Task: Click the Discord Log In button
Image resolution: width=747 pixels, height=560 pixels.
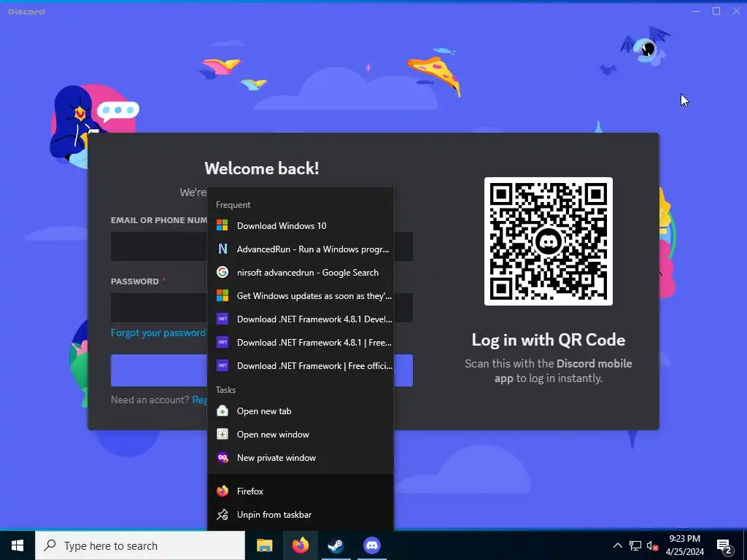Action: pyautogui.click(x=262, y=370)
